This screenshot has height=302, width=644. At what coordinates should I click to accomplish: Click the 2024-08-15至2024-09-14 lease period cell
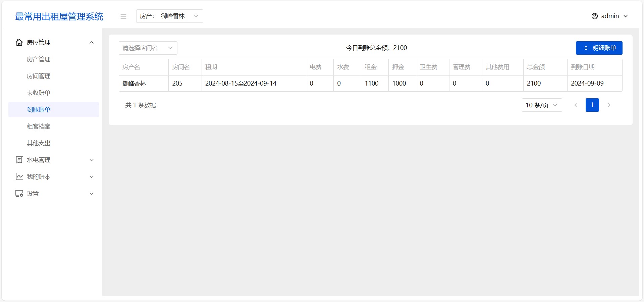tap(254, 83)
